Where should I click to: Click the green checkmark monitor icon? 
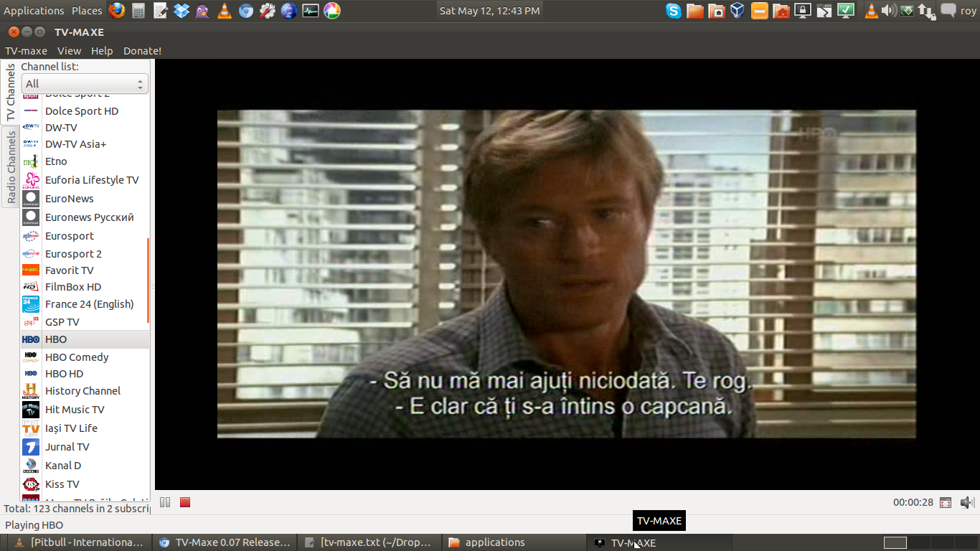[846, 11]
